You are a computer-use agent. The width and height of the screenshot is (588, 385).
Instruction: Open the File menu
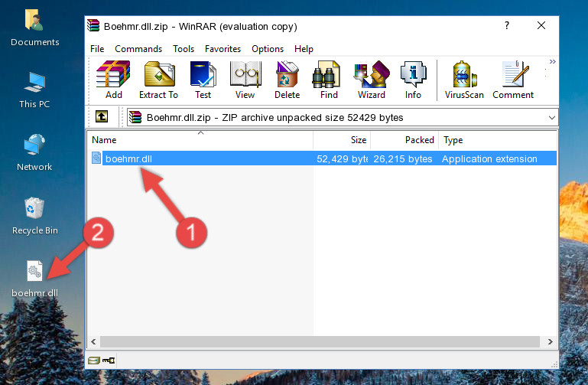pos(97,49)
